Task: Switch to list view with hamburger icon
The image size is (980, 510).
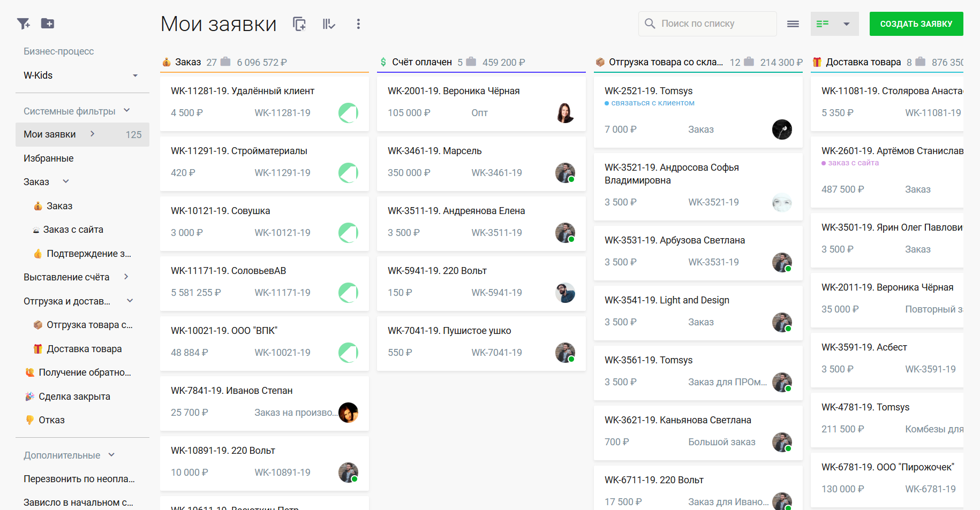Action: coord(793,24)
